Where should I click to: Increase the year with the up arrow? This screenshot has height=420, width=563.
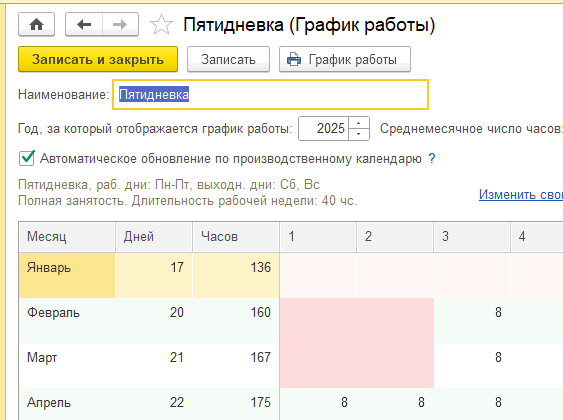pyautogui.click(x=359, y=123)
